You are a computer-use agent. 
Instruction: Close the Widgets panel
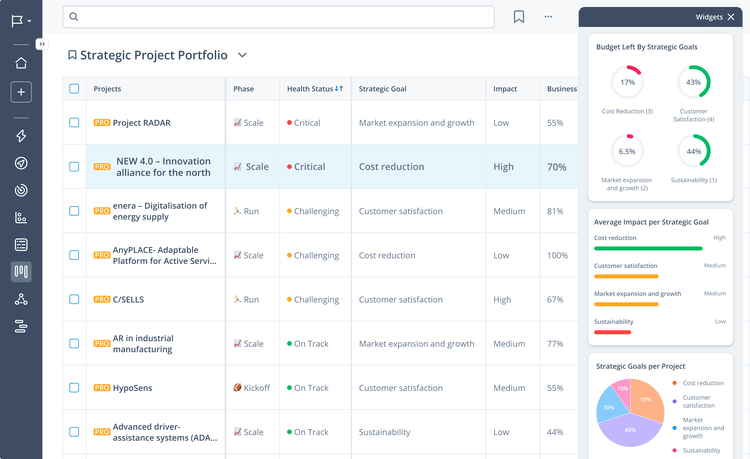(730, 17)
